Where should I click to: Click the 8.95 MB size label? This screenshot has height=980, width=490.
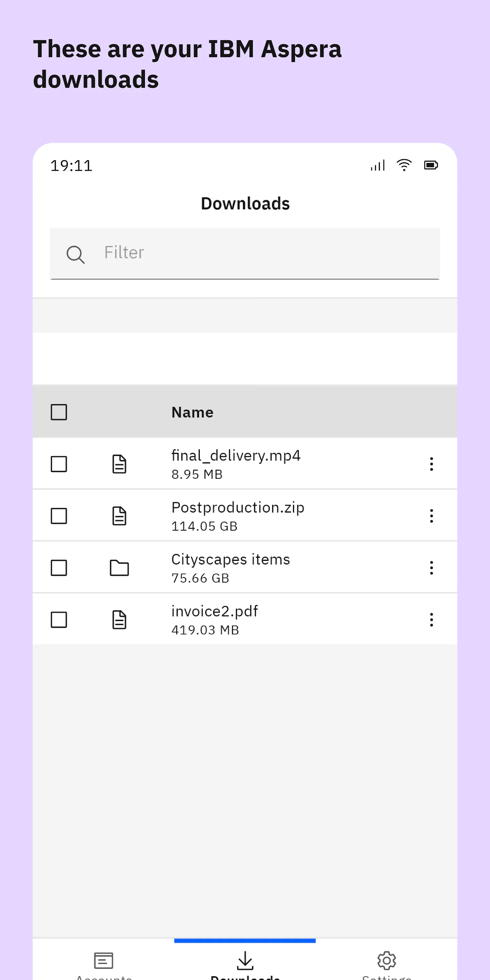tap(197, 474)
